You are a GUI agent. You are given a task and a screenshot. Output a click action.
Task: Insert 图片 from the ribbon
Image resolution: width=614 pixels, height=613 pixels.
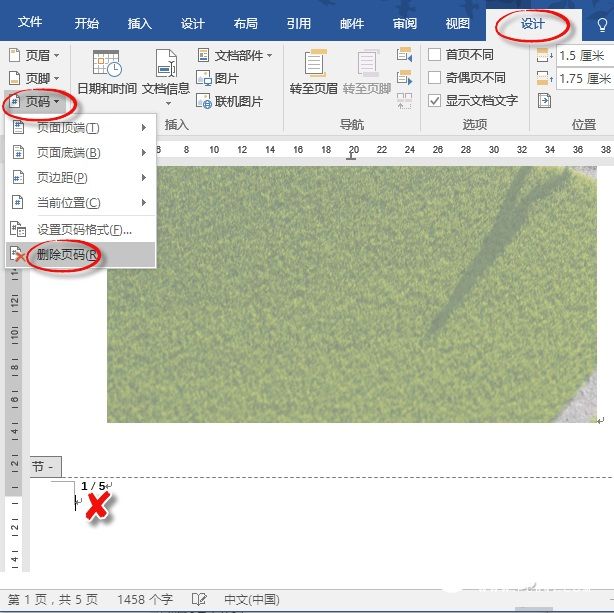[x=217, y=78]
